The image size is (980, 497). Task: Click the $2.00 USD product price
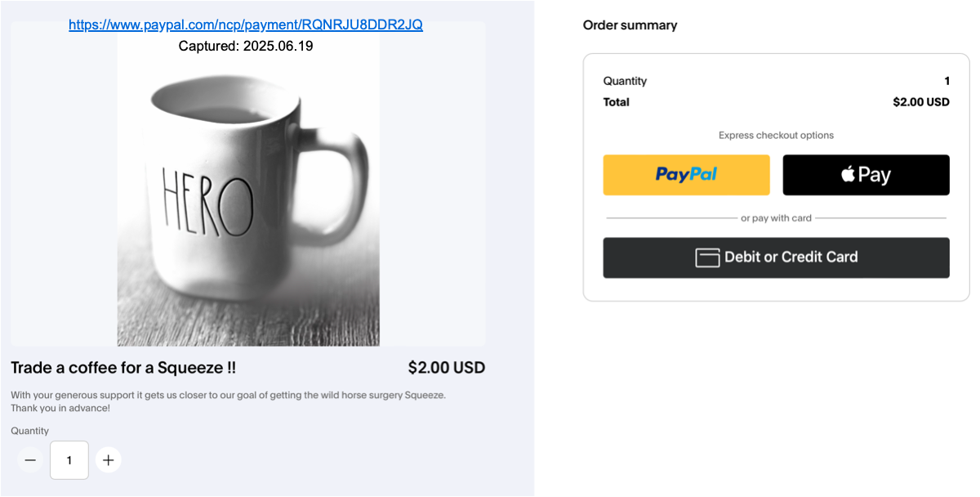(446, 368)
